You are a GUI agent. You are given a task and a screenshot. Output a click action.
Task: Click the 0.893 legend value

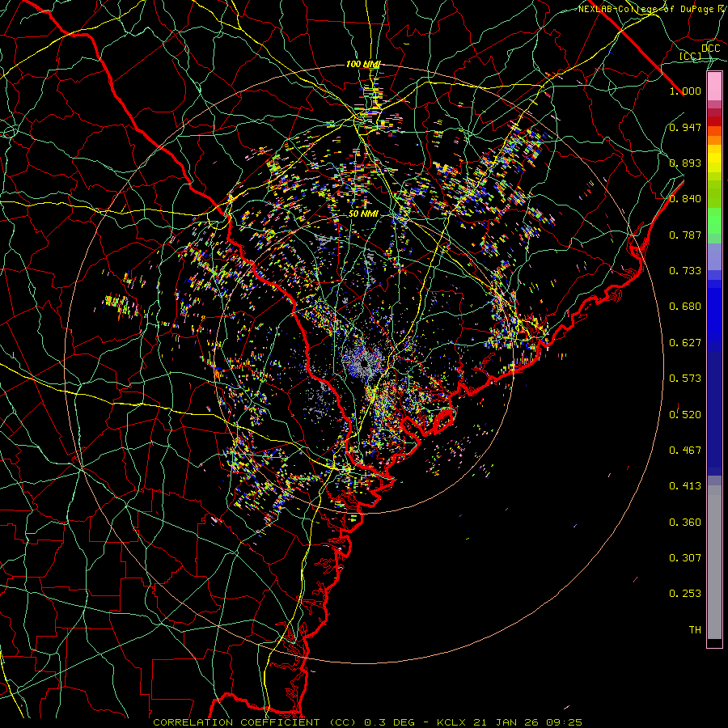coord(685,163)
